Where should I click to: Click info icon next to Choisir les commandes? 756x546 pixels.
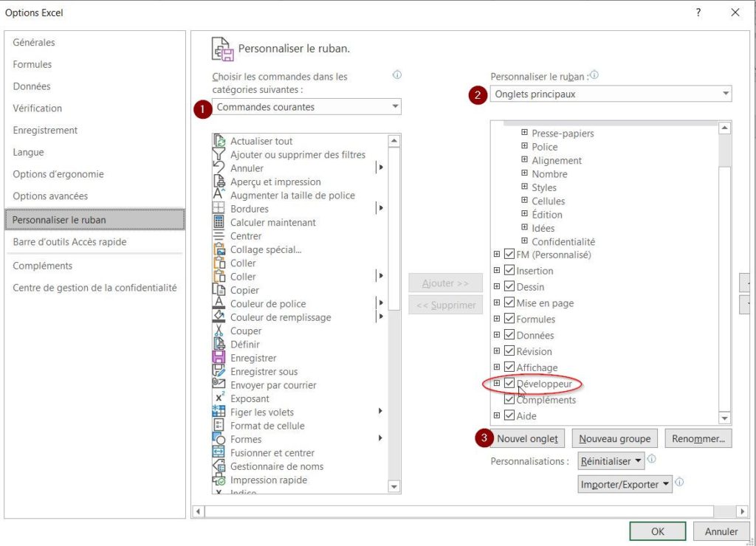[x=396, y=75]
